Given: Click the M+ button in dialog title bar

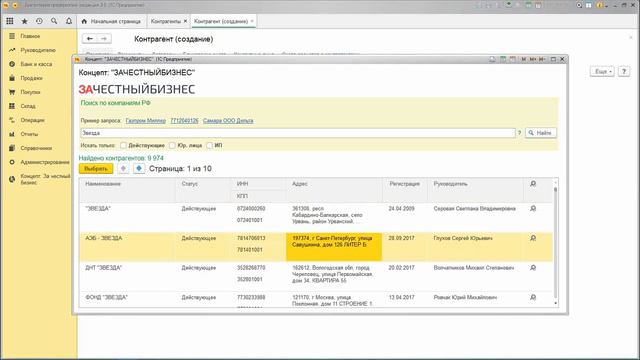Looking at the screenshot, I should pos(533,59).
